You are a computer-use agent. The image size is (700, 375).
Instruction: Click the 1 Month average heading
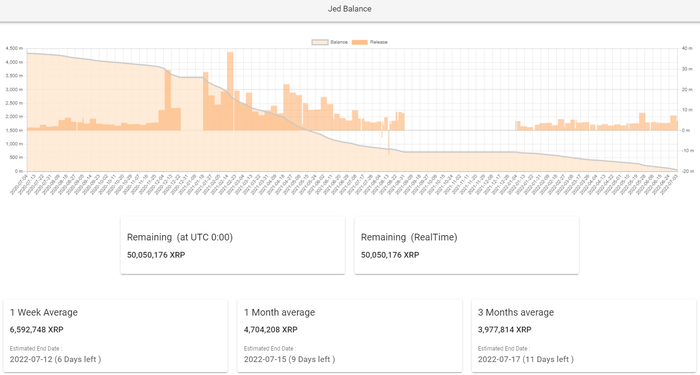click(279, 312)
